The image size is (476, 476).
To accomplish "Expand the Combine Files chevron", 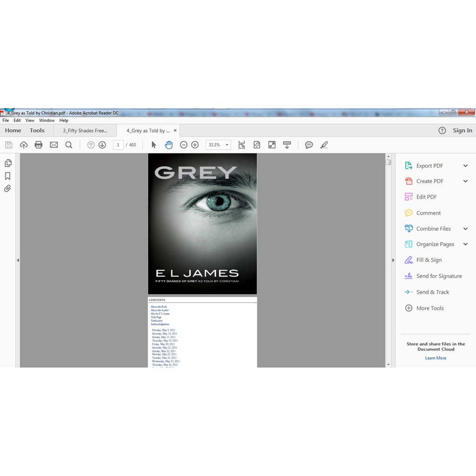I will coord(465,229).
